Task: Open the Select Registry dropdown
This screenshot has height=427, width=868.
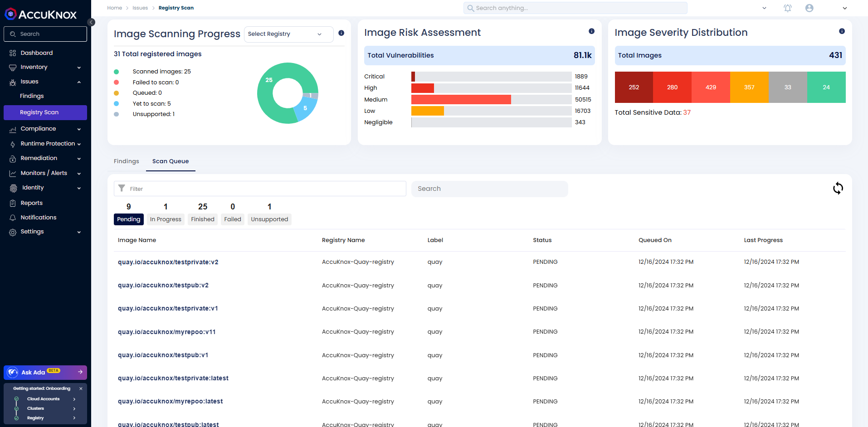Action: (x=289, y=34)
